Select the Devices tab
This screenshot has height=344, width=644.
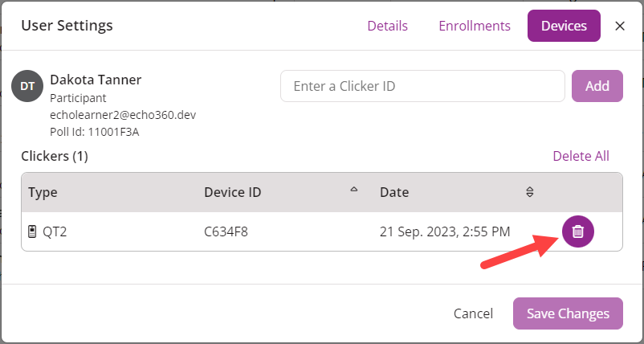click(x=564, y=26)
